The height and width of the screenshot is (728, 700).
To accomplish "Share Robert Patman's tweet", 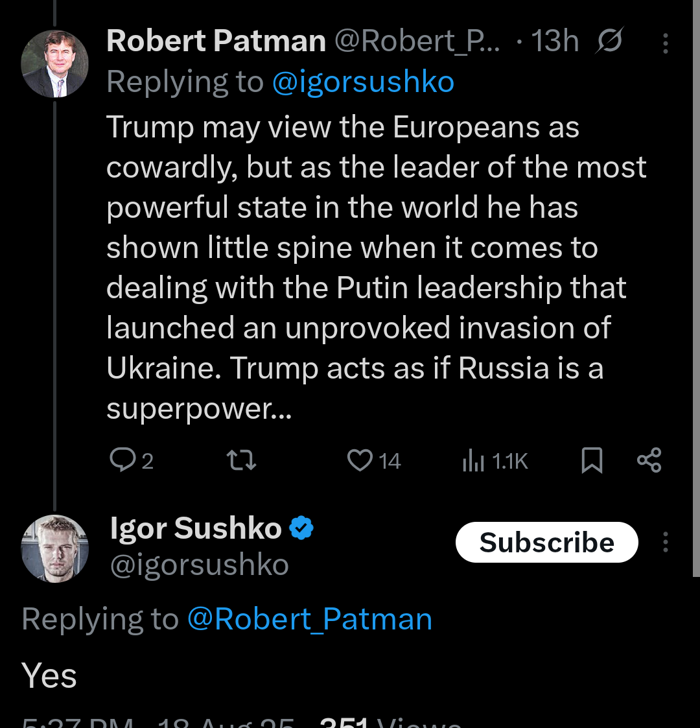I will (649, 460).
